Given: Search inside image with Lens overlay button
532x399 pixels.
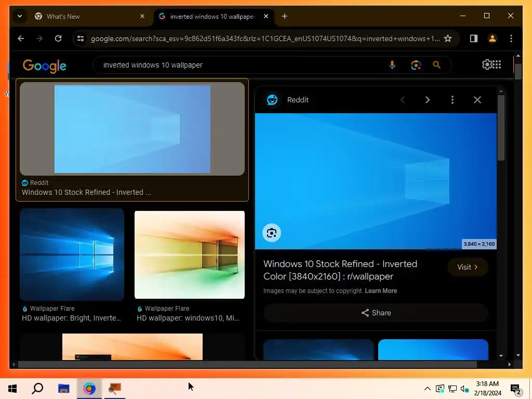Looking at the screenshot, I should (271, 233).
